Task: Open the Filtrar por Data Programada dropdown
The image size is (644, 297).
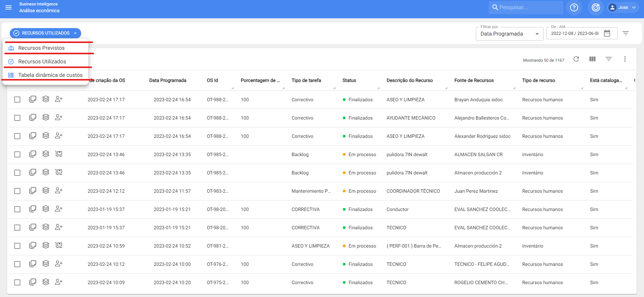Action: (x=509, y=34)
